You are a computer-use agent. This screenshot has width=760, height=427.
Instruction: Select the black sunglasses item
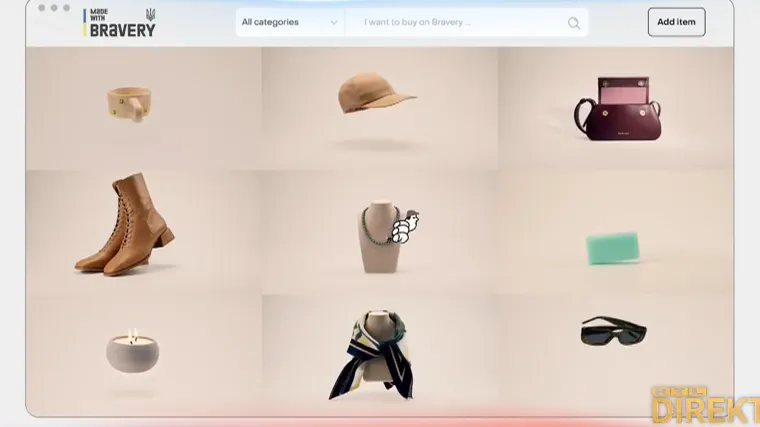(612, 331)
